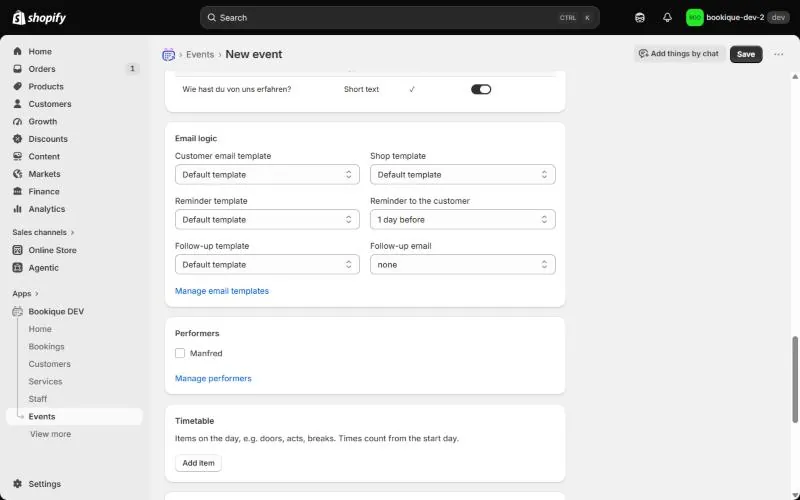Click the Email logic section heading

[196, 138]
